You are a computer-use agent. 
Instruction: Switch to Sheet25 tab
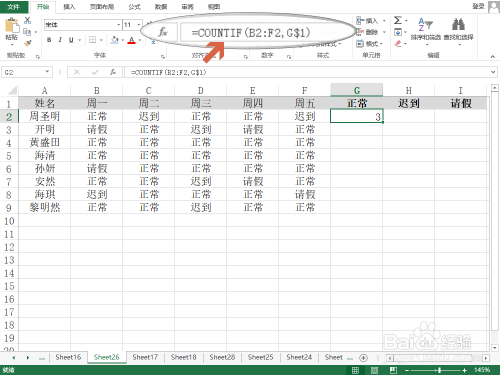coord(260,357)
